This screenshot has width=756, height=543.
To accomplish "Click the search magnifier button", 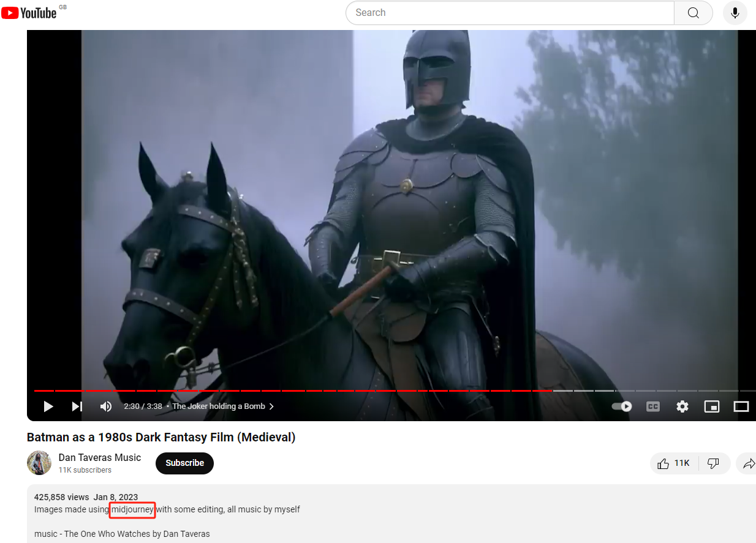I will (x=693, y=13).
